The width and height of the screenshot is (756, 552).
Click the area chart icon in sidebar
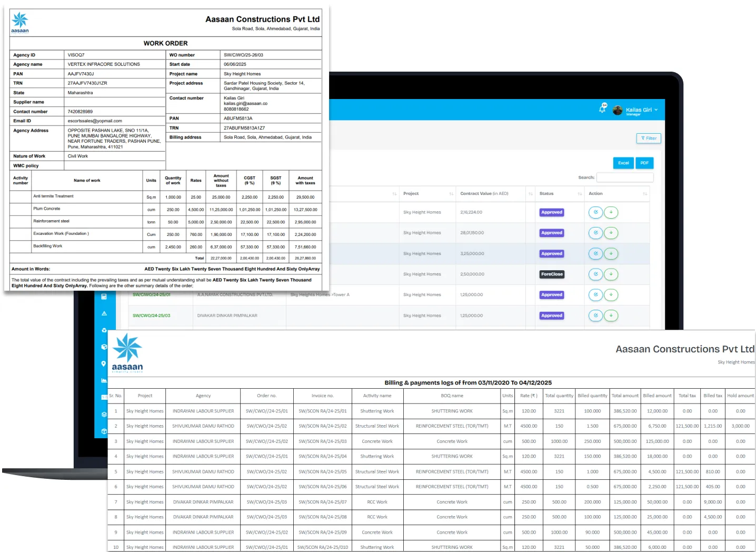pos(104,380)
